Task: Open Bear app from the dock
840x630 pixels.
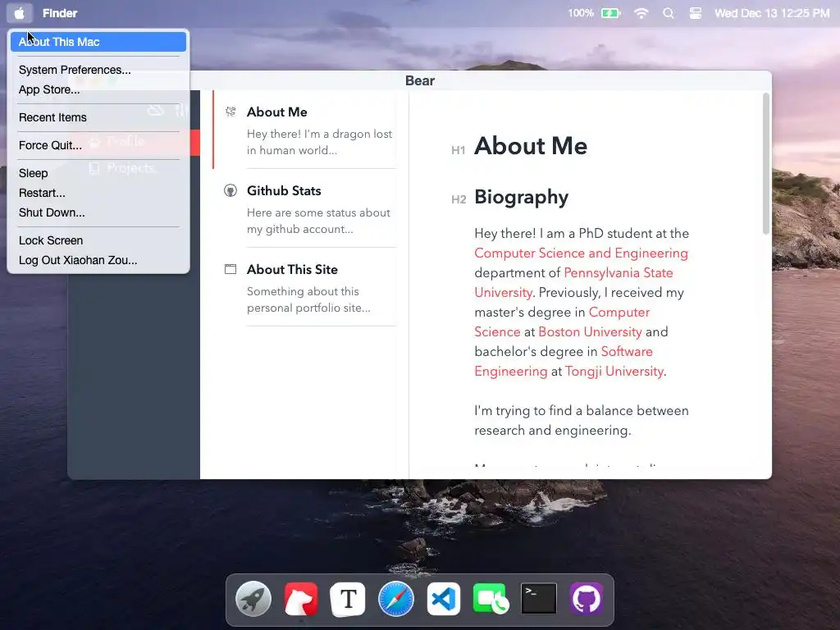Action: coord(300,598)
